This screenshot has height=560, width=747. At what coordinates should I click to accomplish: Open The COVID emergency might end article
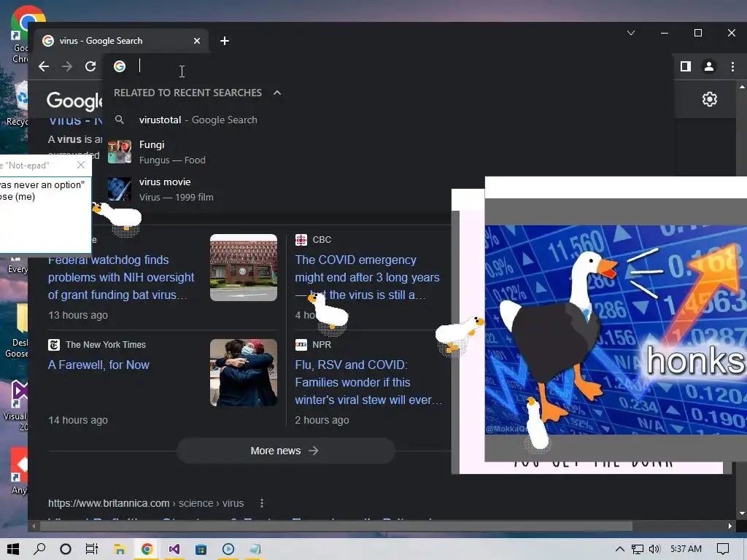(367, 278)
